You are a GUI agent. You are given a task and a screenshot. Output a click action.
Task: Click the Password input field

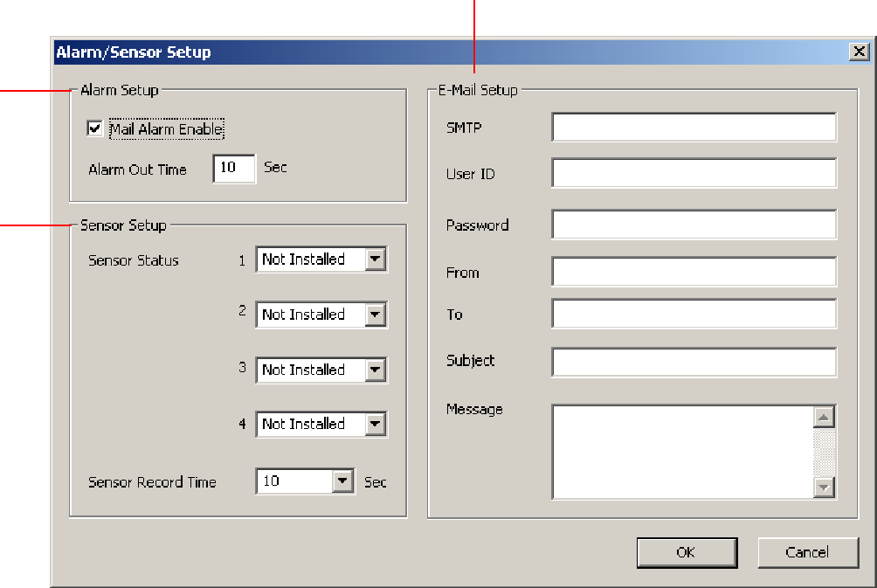(x=694, y=225)
